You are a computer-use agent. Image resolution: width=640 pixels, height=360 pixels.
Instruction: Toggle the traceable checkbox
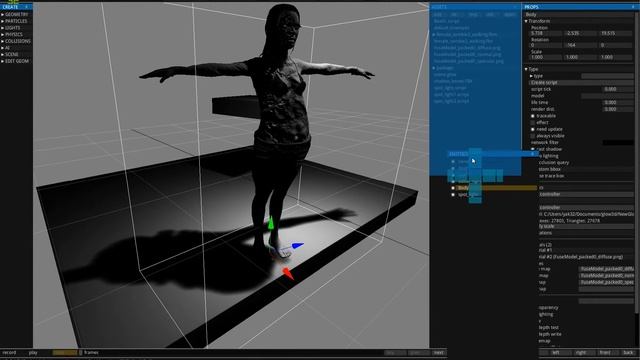(533, 116)
